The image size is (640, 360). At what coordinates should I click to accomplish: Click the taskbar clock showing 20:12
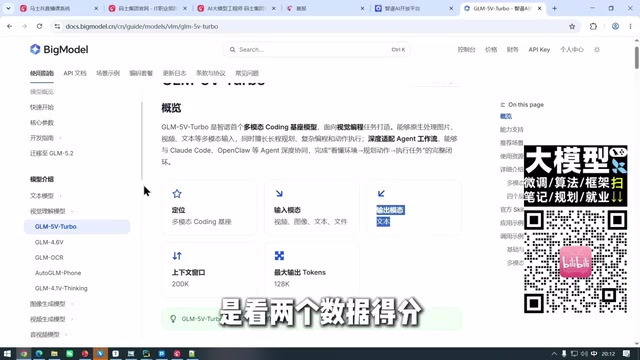tap(608, 353)
